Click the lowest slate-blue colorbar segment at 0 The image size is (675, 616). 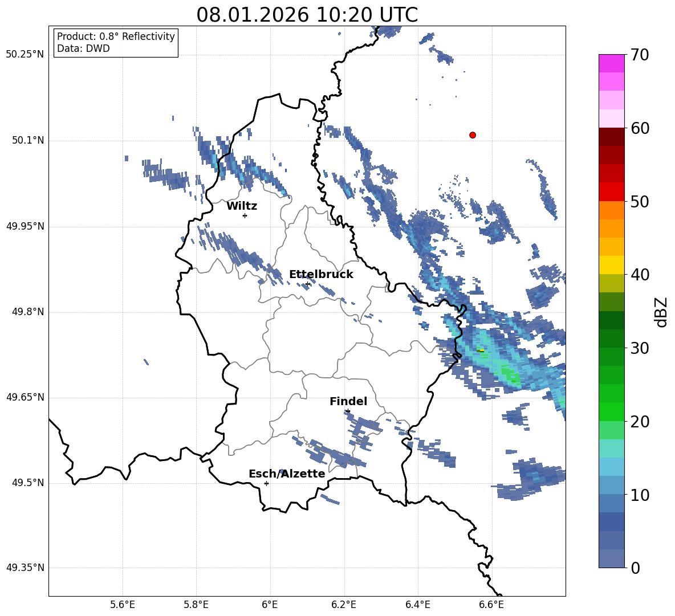(611, 559)
